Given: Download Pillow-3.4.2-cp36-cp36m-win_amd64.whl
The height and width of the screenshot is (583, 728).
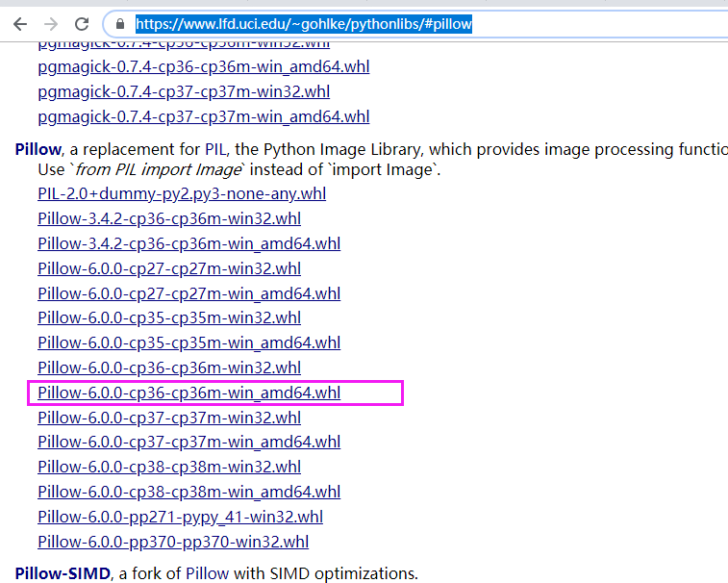Looking at the screenshot, I should click(188, 244).
